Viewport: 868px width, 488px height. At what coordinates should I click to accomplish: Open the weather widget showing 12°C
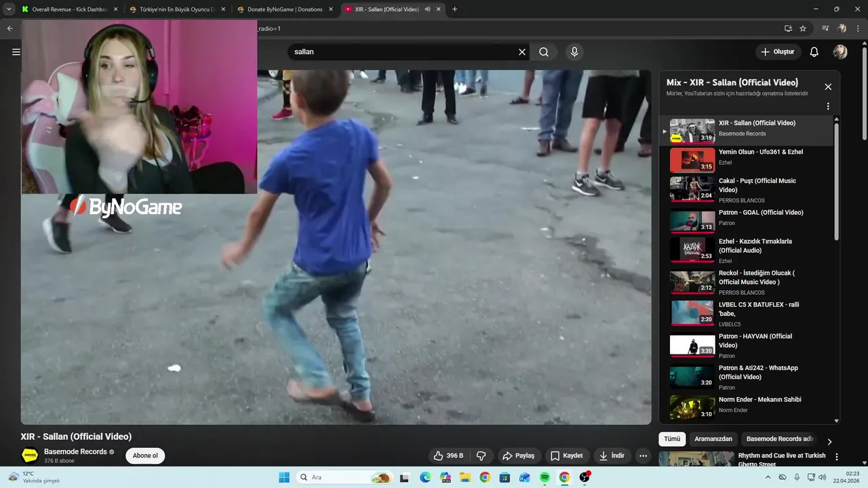coord(35,477)
